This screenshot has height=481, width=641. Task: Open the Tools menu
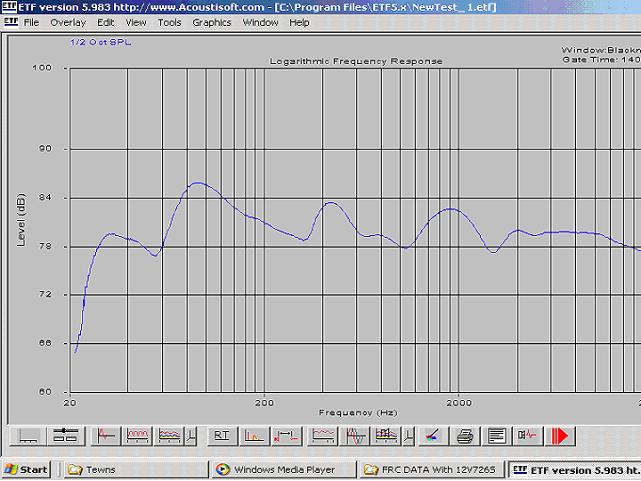[169, 22]
